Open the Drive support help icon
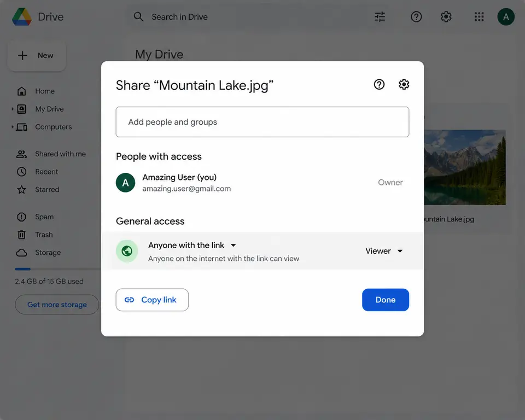The height and width of the screenshot is (420, 525). 416,17
